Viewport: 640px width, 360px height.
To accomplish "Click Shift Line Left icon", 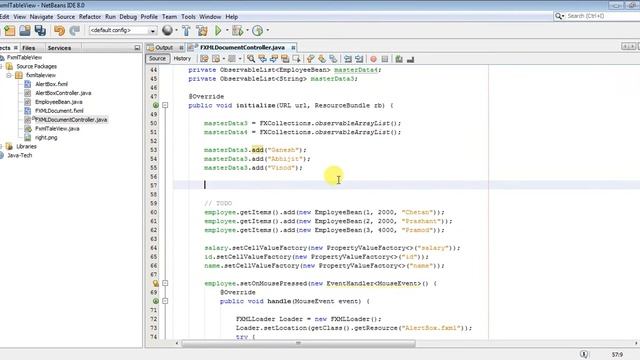I will (x=347, y=59).
